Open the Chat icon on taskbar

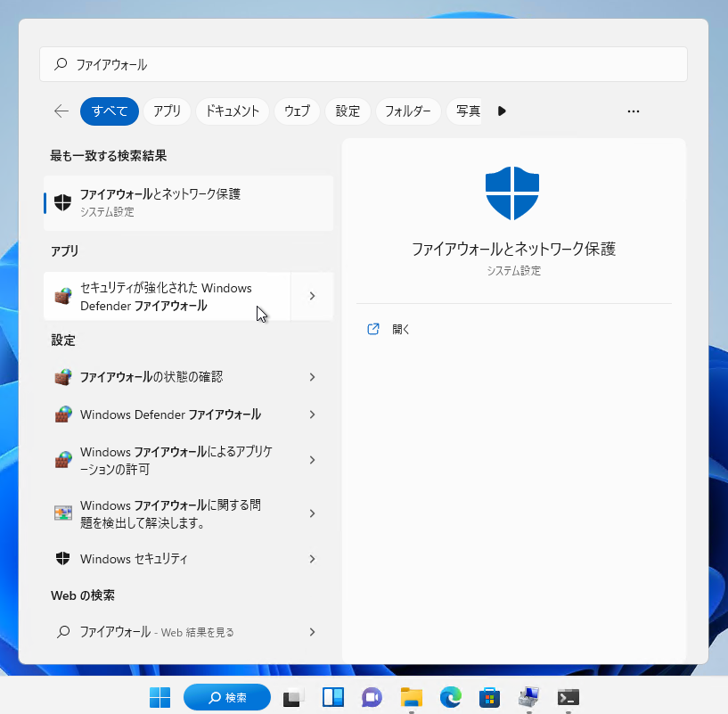(x=372, y=697)
